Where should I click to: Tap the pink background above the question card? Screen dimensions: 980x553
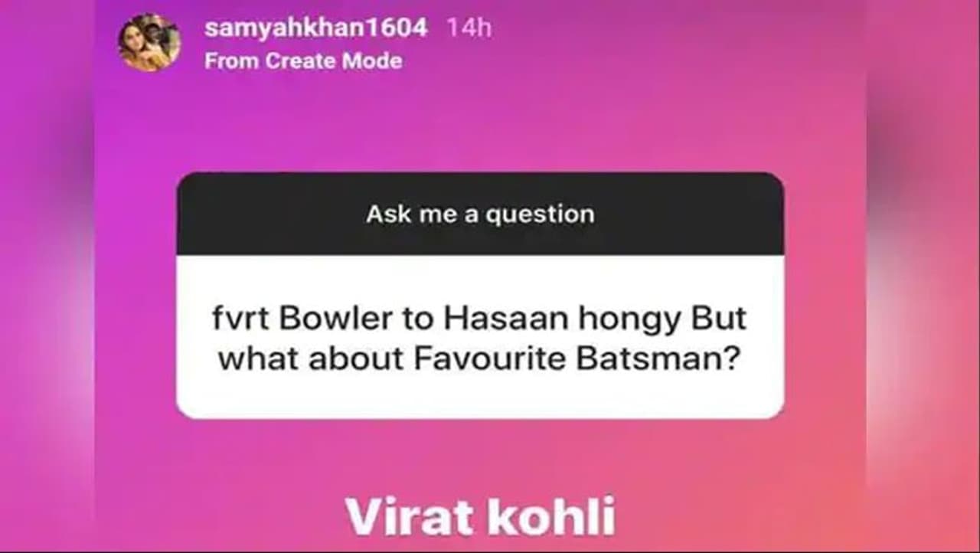[480, 123]
